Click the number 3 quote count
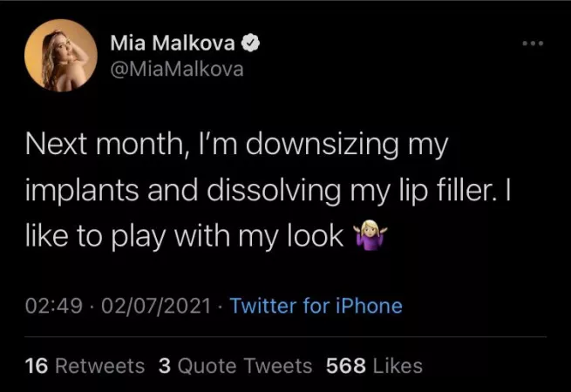Viewport: 571px width, 392px height. [165, 366]
